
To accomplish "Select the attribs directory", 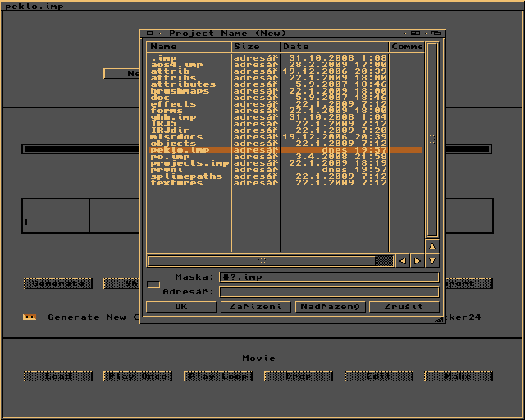I will pyautogui.click(x=285, y=78).
